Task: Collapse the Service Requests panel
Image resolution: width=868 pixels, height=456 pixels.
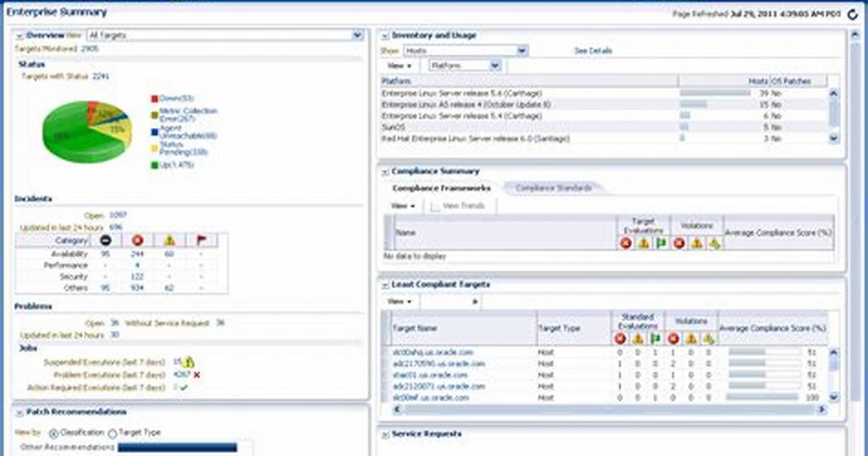Action: [385, 435]
